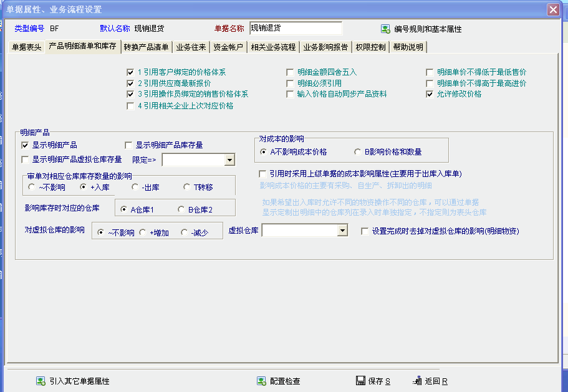This screenshot has height=392, width=568.
Task: Open the 资金帐户 tab
Action: pyautogui.click(x=228, y=47)
